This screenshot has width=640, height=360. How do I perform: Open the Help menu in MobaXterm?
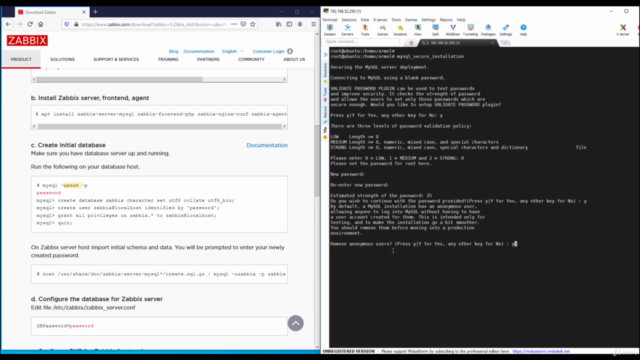[x=461, y=20]
